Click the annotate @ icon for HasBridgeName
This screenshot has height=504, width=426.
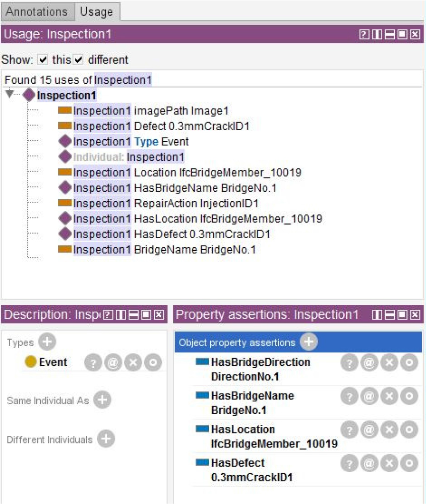point(369,397)
